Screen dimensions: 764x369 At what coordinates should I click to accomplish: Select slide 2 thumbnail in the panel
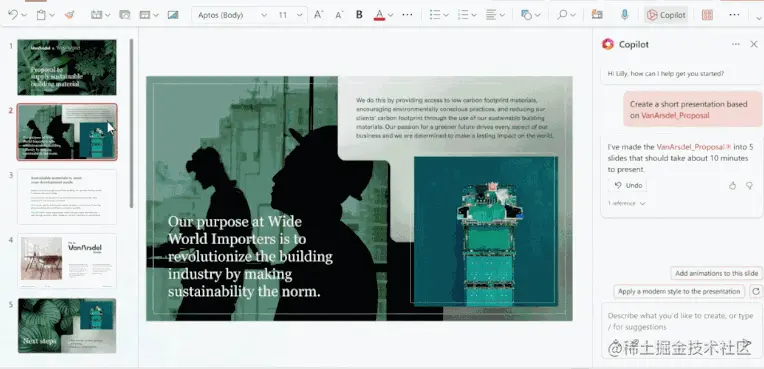tap(67, 132)
